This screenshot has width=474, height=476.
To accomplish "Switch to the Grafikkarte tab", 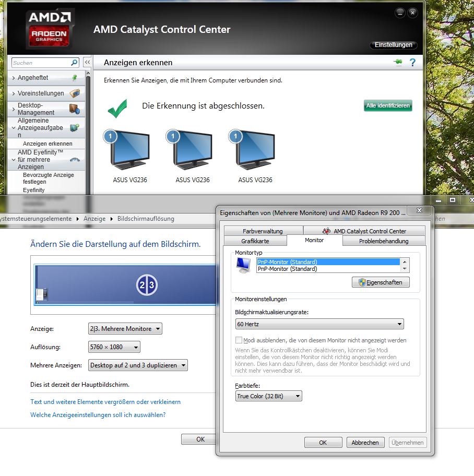I will click(255, 241).
